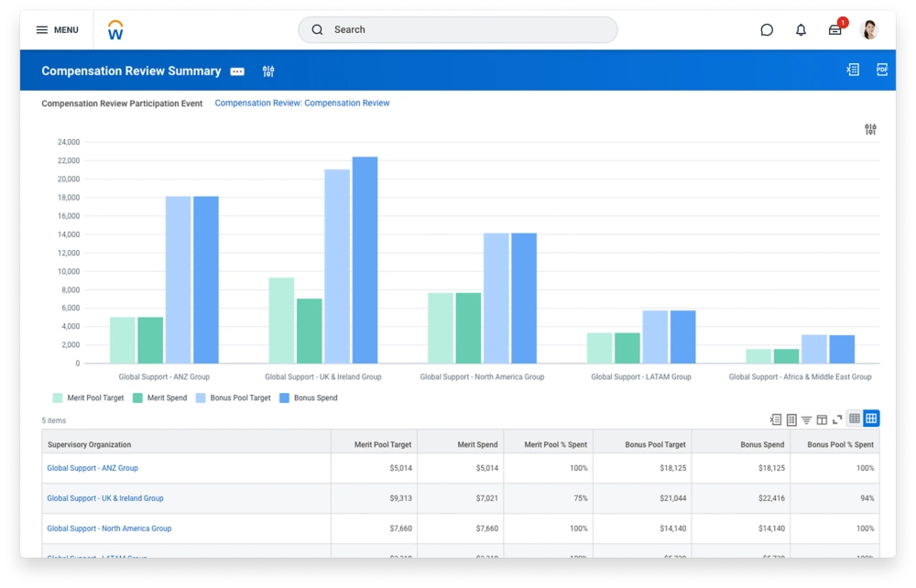Image resolution: width=916 pixels, height=588 pixels.
Task: Export report to Excel from blue header
Action: tap(853, 70)
